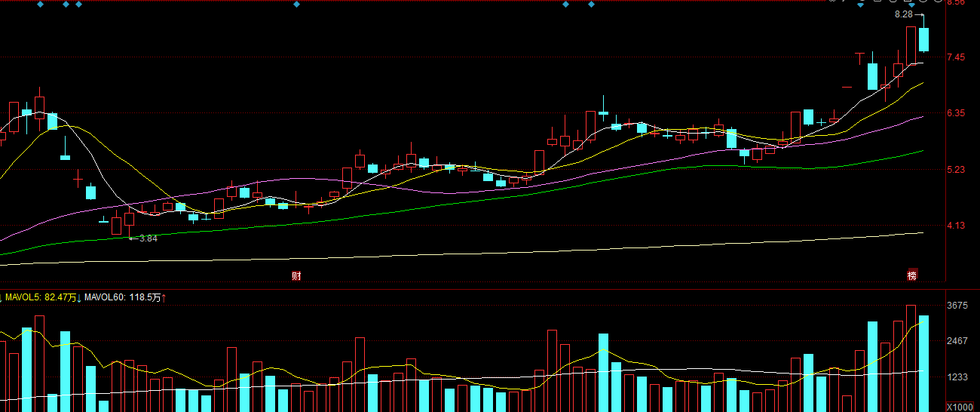980x412 pixels.
Task: Click the 8.28 high price label
Action: [x=904, y=14]
